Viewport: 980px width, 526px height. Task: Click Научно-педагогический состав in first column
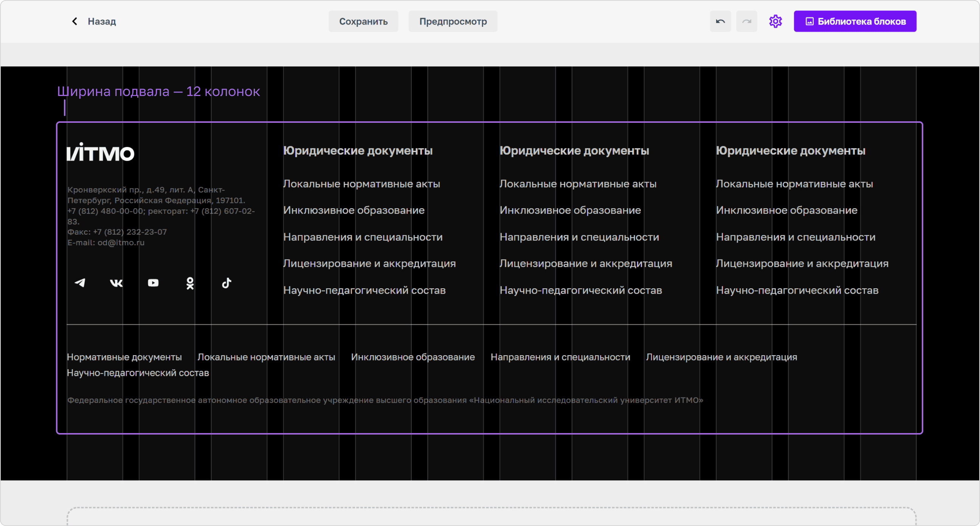364,291
